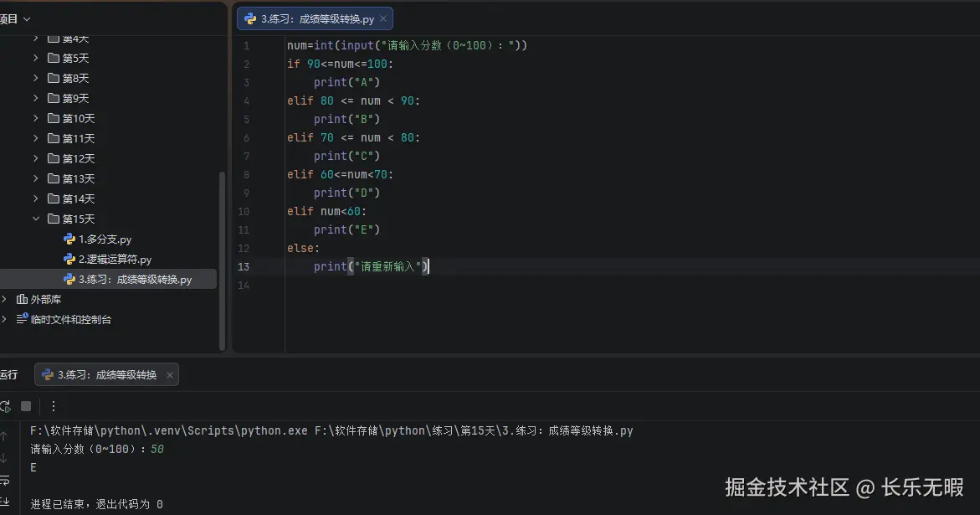Screen dimensions: 980x515
Task: Click 'elif num<60:' line
Action: click(327, 211)
